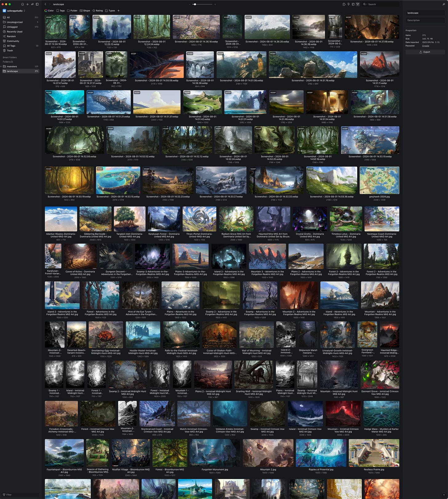Go back with the left chevron
Screen dimensions: 448x499
coord(46,4)
